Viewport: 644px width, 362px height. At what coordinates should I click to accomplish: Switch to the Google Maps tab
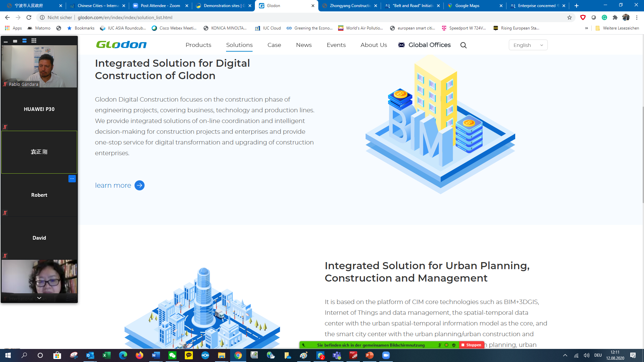point(467,6)
